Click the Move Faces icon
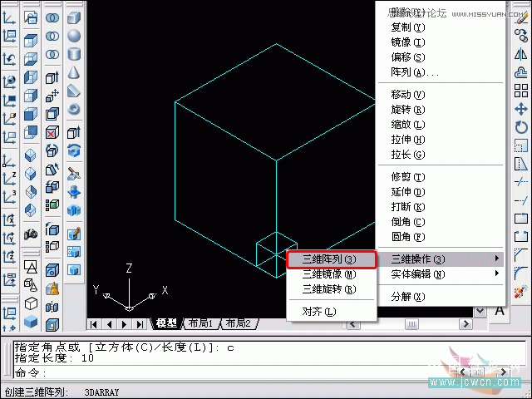 (52, 96)
